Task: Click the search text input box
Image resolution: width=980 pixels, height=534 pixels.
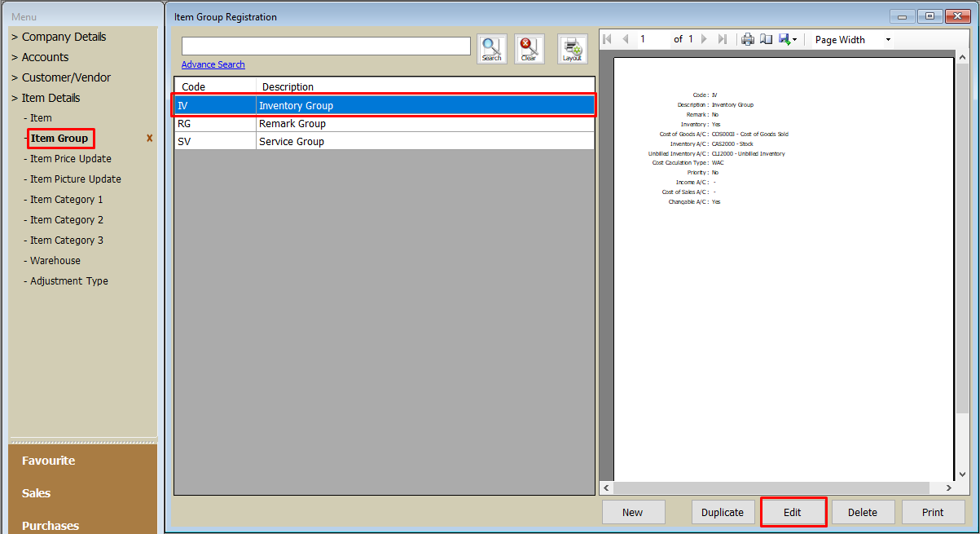Action: (x=326, y=46)
